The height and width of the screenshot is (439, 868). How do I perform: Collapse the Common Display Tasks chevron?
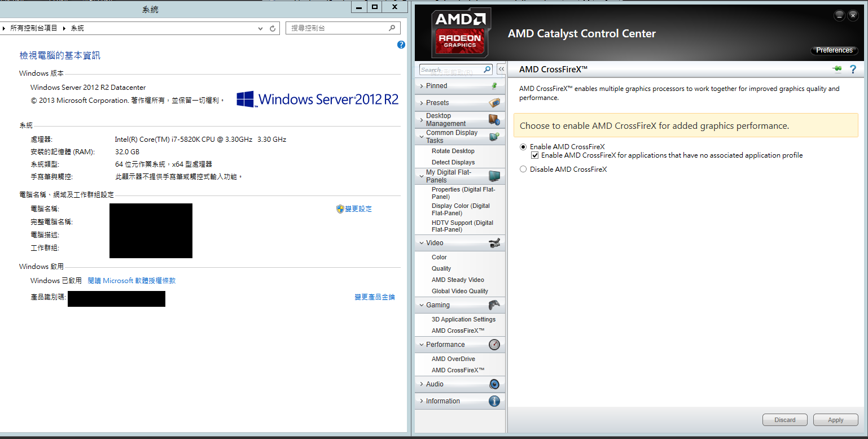tap(422, 137)
